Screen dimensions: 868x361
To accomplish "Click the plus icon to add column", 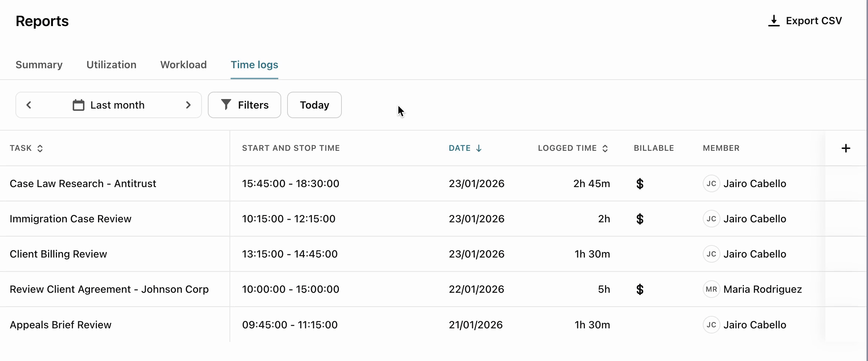I will click(x=846, y=148).
